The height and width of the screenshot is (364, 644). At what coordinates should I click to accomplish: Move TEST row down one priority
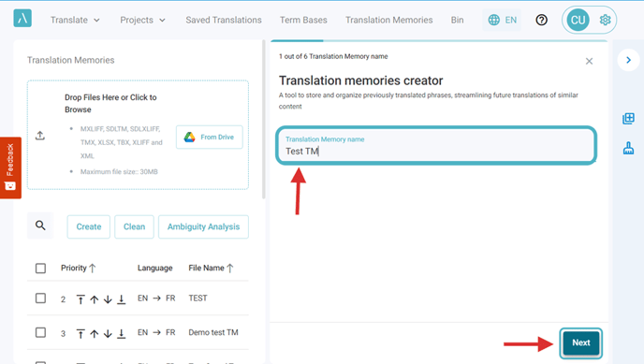pyautogui.click(x=108, y=299)
